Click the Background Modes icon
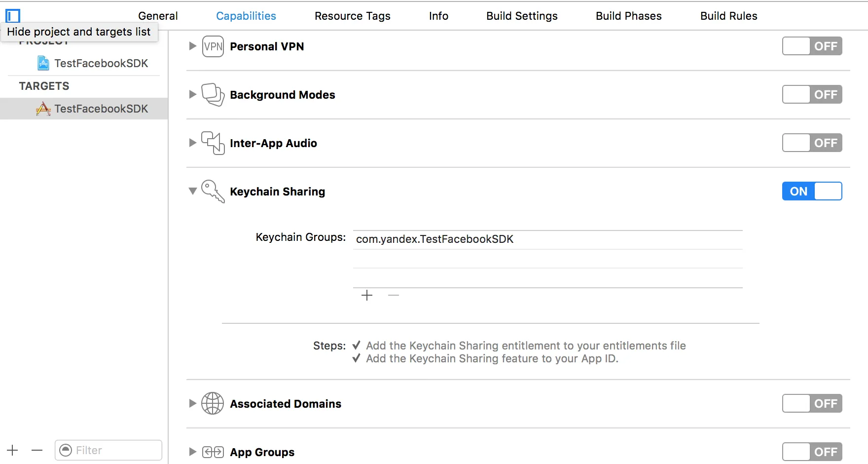 (213, 95)
